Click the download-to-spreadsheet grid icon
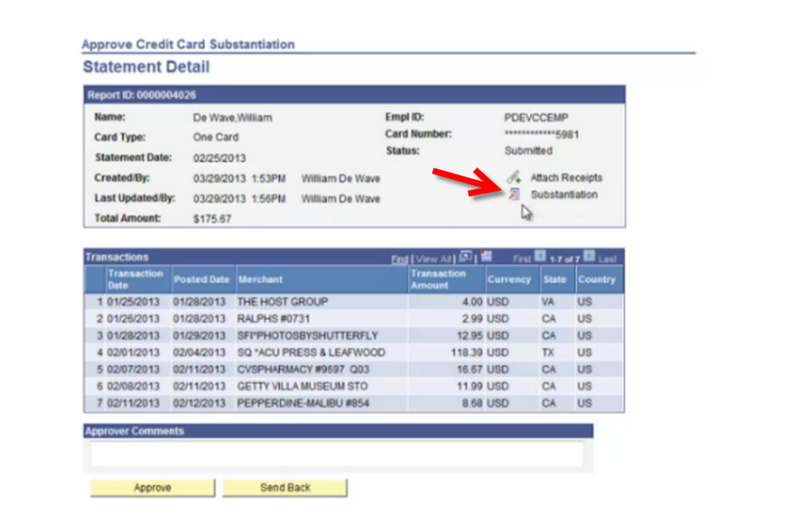 486,257
